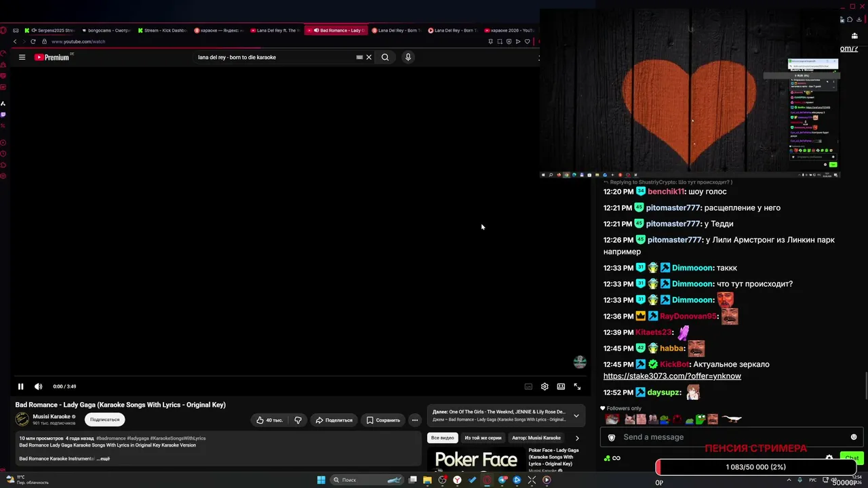
Task: Open File Explorer from the taskbar
Action: point(427,480)
